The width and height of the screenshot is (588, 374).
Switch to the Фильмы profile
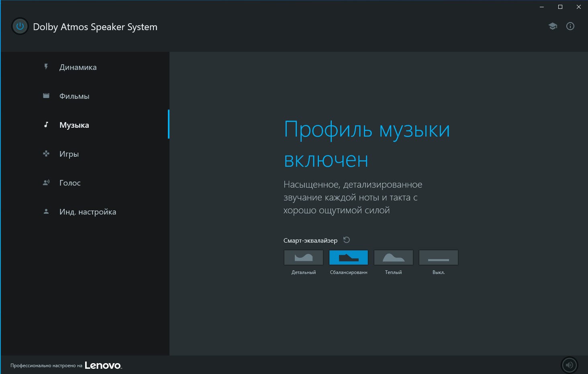pyautogui.click(x=74, y=96)
